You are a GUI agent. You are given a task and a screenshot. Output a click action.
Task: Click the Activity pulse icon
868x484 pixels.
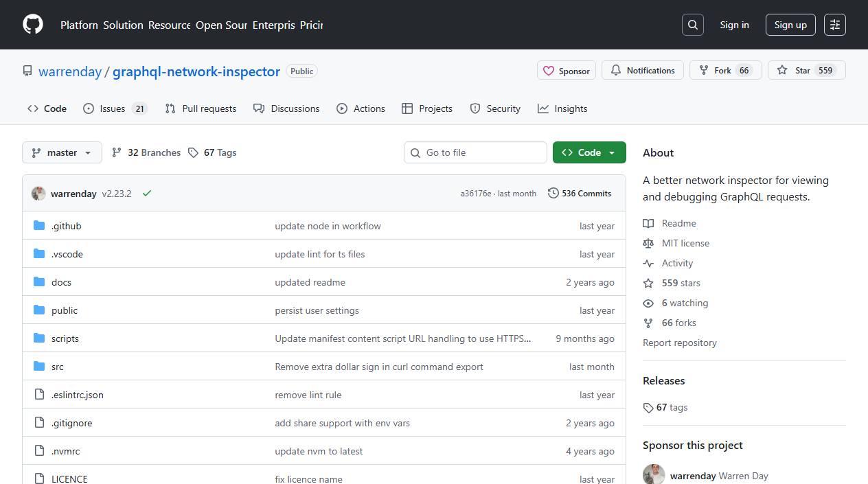point(648,263)
